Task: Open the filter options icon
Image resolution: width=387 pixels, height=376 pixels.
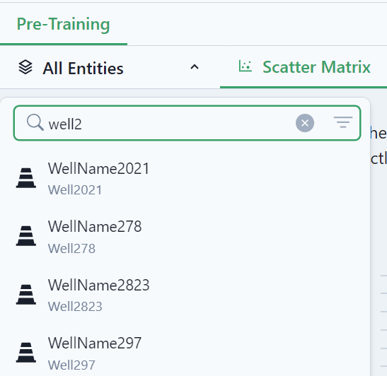Action: coord(343,122)
